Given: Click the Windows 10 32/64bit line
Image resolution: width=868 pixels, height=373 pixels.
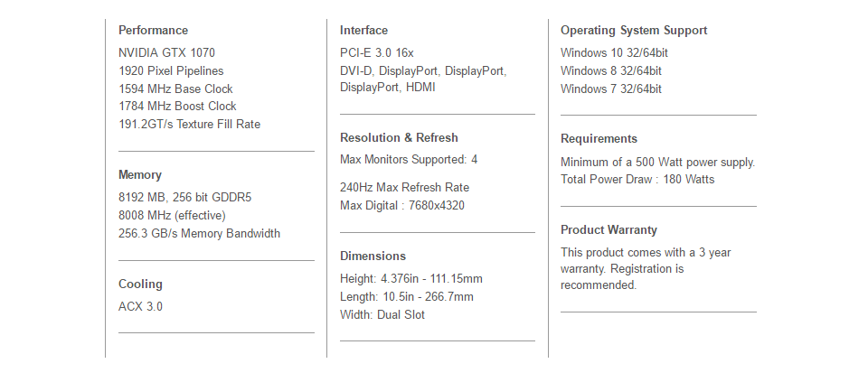Looking at the screenshot, I should (614, 53).
